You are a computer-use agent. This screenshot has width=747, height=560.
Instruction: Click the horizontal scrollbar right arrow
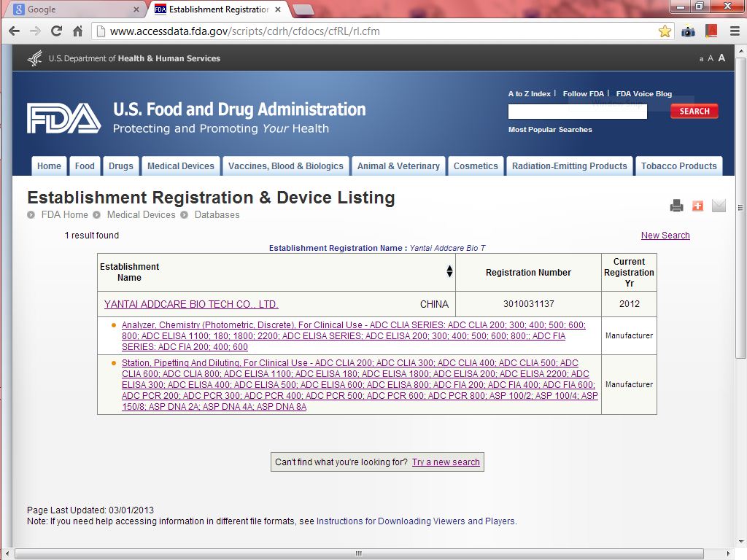coord(729,554)
